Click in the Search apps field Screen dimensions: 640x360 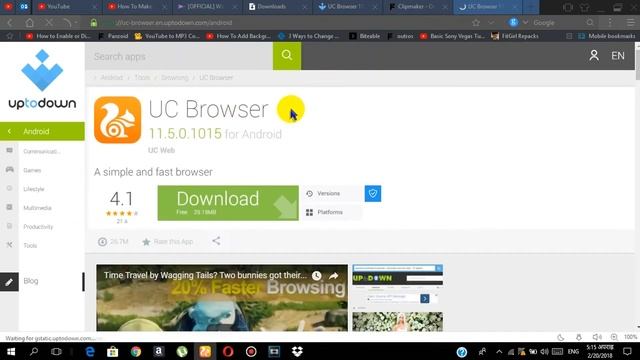[x=179, y=56]
